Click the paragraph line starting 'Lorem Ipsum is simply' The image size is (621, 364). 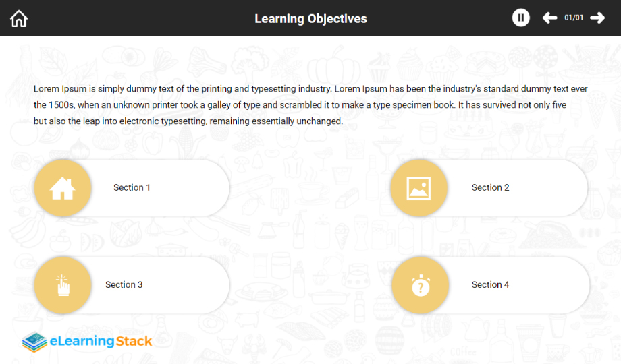pos(310,89)
